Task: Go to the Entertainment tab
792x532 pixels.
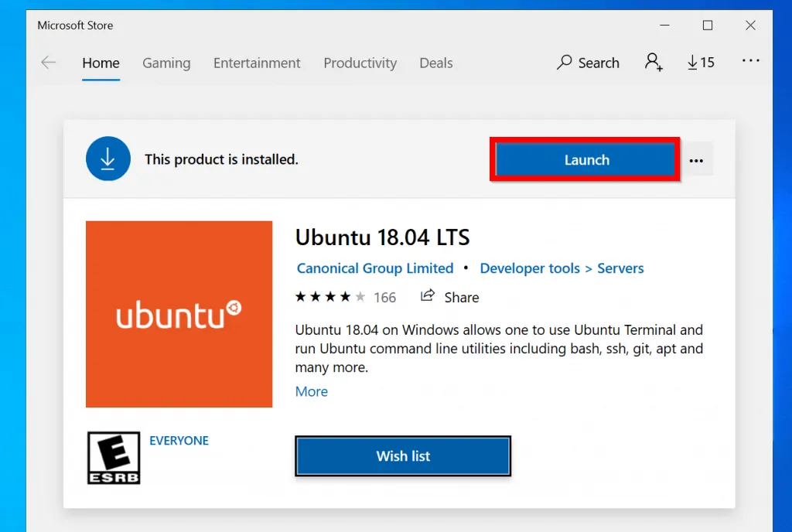Action: [257, 63]
